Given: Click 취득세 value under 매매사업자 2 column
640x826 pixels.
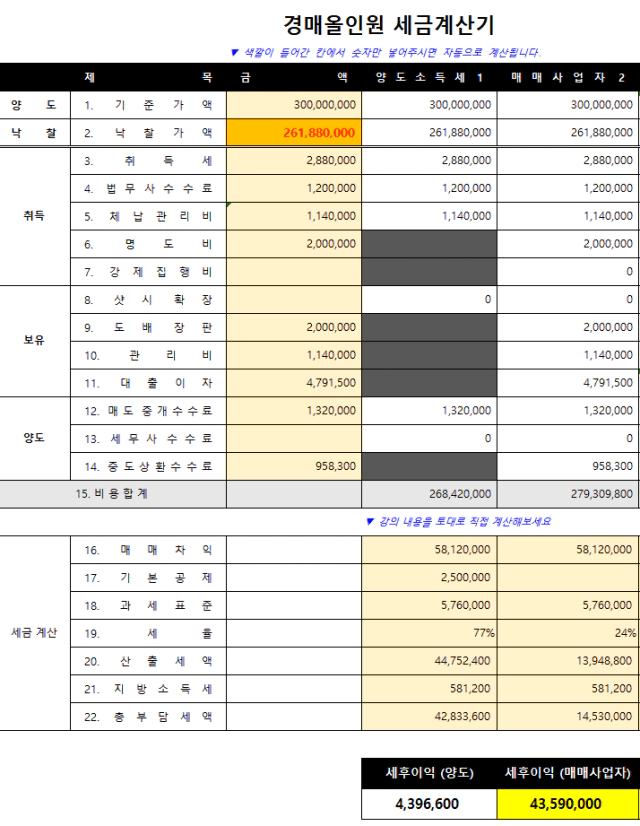Looking at the screenshot, I should pyautogui.click(x=568, y=160).
